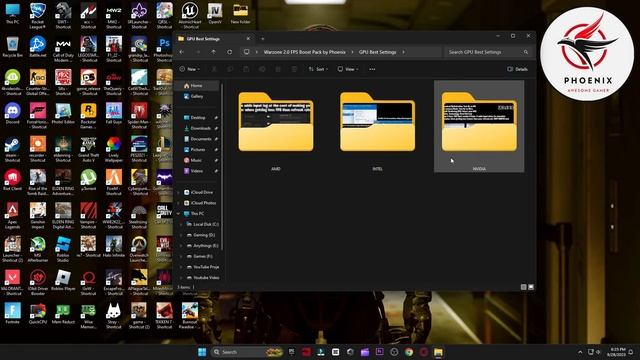Open Roblox Player desktop icon
Image resolution: width=640 pixels, height=360 pixels.
coord(63,280)
